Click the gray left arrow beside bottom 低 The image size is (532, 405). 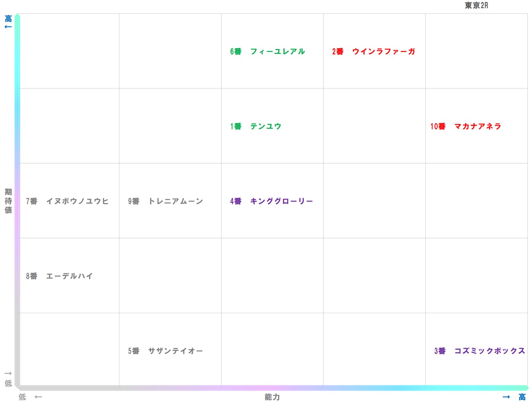[x=38, y=397]
